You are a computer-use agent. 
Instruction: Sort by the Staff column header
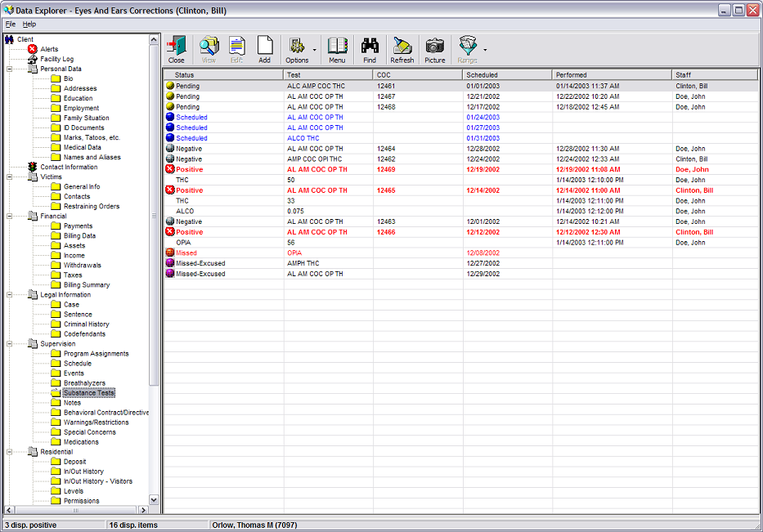click(715, 75)
